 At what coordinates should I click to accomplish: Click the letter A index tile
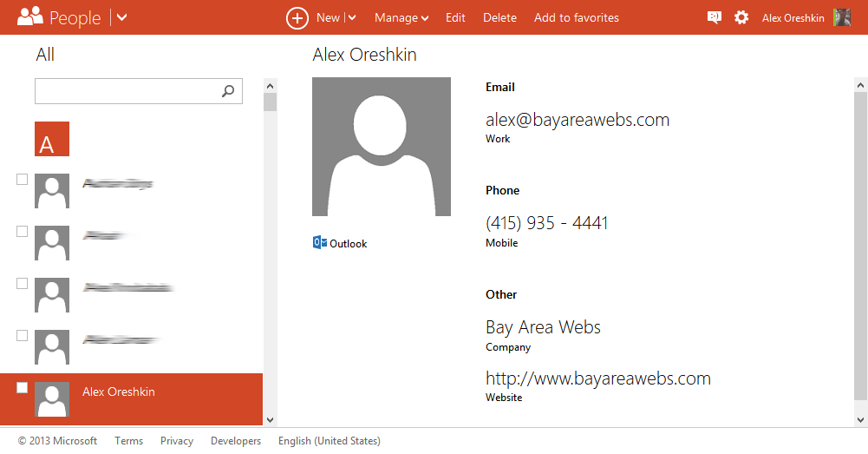[52, 139]
